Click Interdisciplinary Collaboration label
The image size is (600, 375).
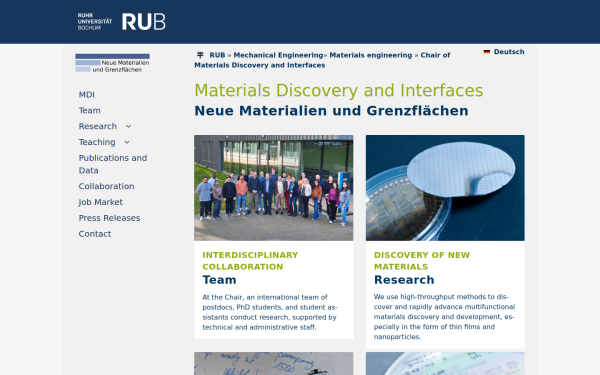pyautogui.click(x=250, y=261)
